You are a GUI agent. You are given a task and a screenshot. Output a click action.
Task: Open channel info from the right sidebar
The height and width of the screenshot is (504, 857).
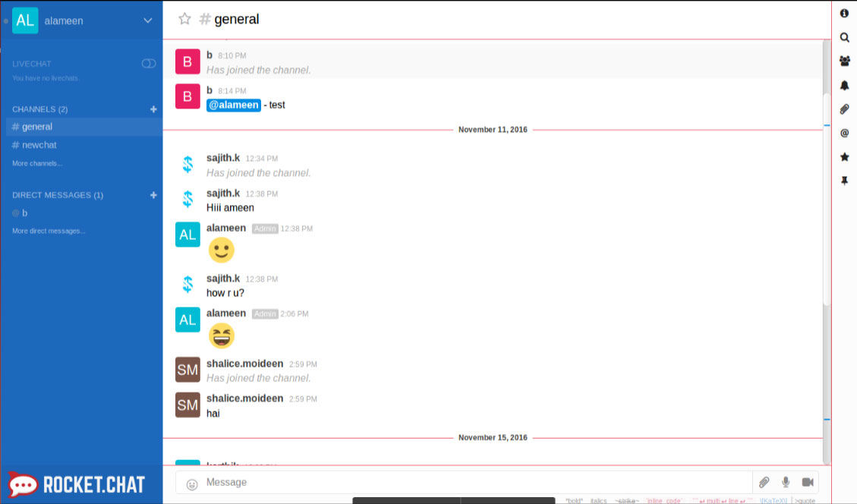pos(844,13)
